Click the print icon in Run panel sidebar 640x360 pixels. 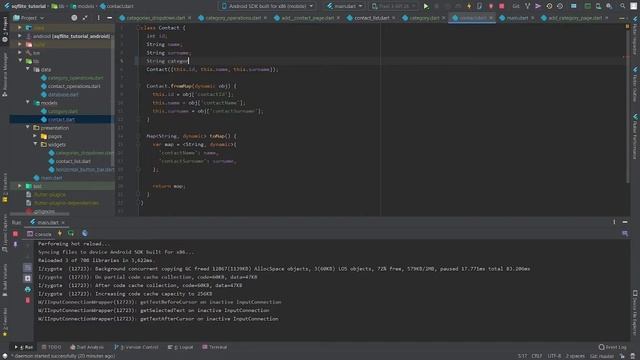click(27, 289)
